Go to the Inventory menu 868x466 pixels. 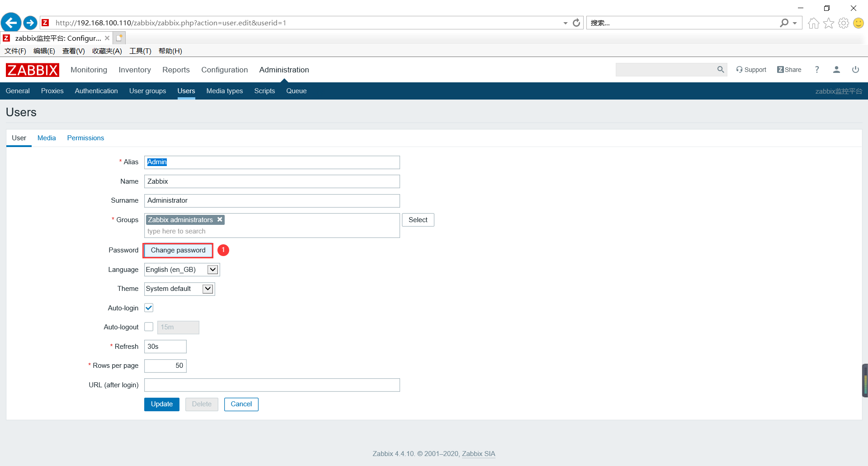point(135,70)
